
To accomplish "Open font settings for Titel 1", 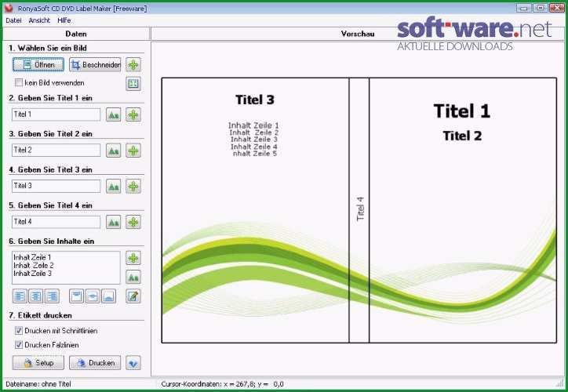I will [x=114, y=115].
